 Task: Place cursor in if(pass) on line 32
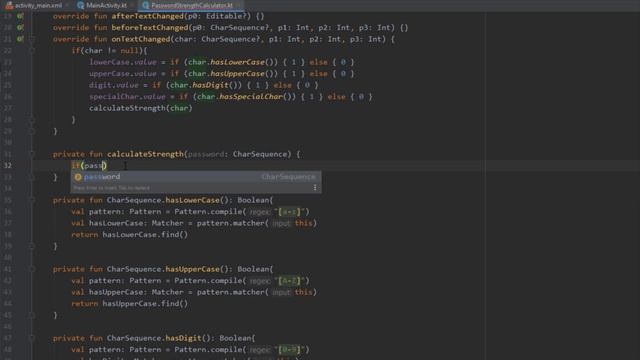click(x=89, y=166)
